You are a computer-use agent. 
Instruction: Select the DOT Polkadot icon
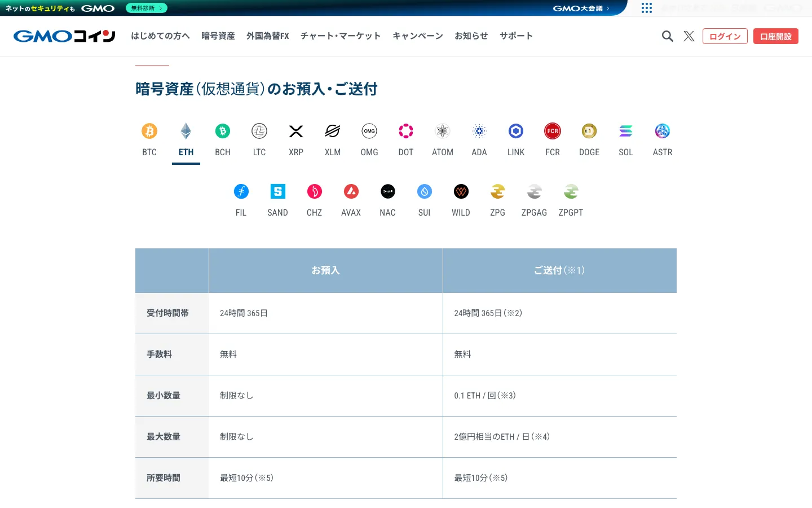coord(406,131)
